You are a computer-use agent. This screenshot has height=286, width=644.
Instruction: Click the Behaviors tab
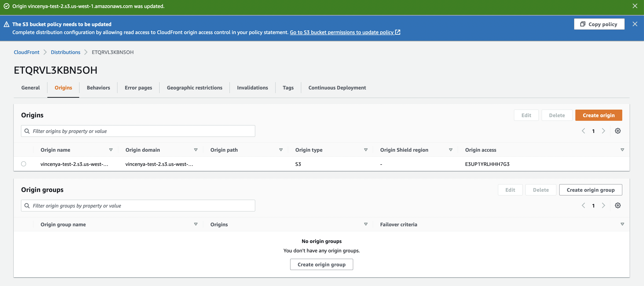click(x=98, y=87)
